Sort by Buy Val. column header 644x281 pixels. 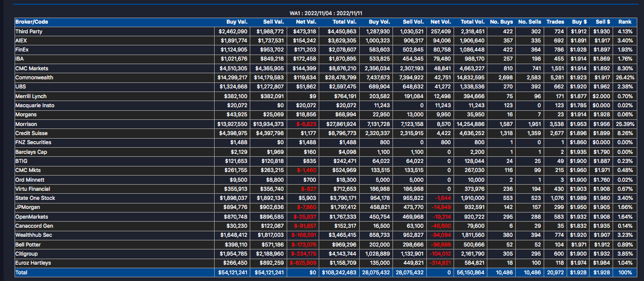(237, 22)
